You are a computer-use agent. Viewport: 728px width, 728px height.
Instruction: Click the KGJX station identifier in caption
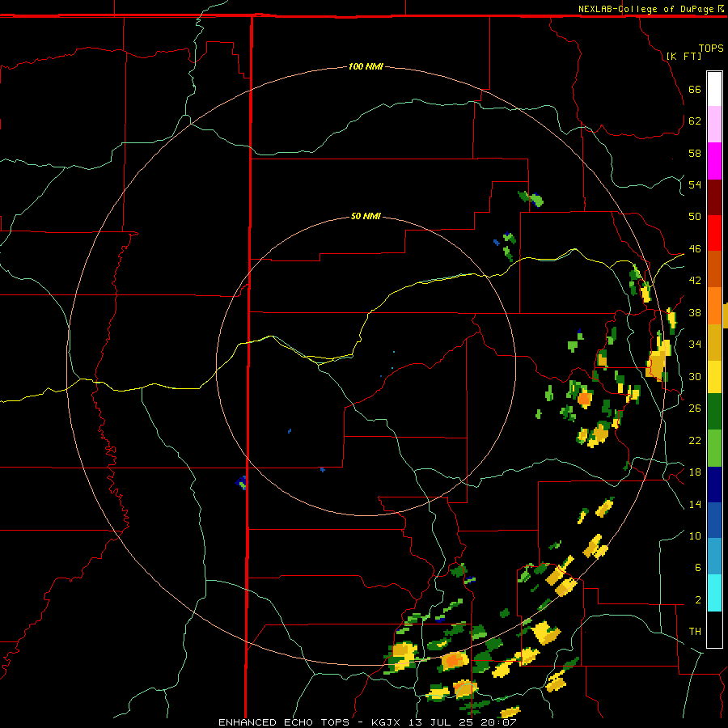pos(385,722)
